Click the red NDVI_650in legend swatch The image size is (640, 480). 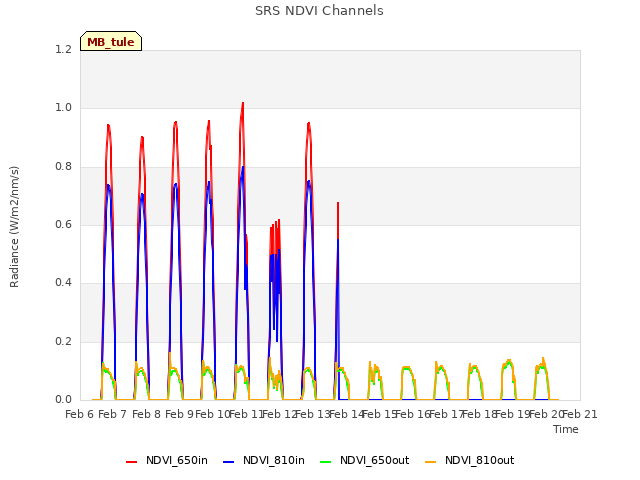tap(131, 462)
